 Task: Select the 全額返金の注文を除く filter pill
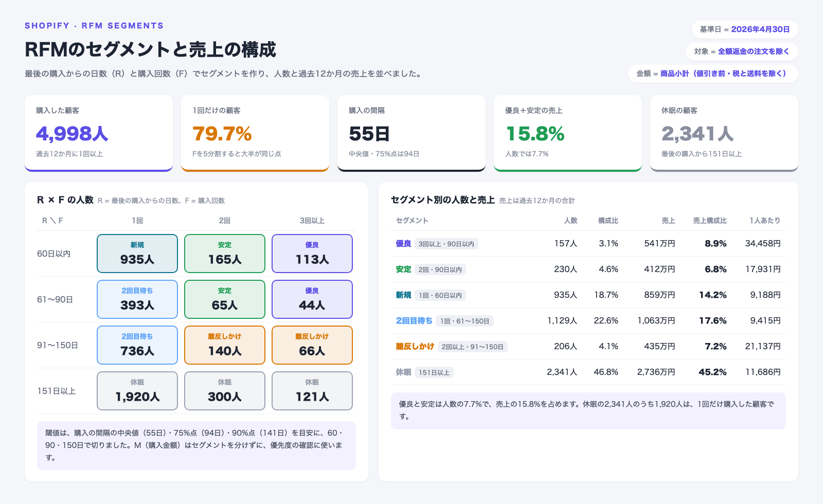(742, 51)
